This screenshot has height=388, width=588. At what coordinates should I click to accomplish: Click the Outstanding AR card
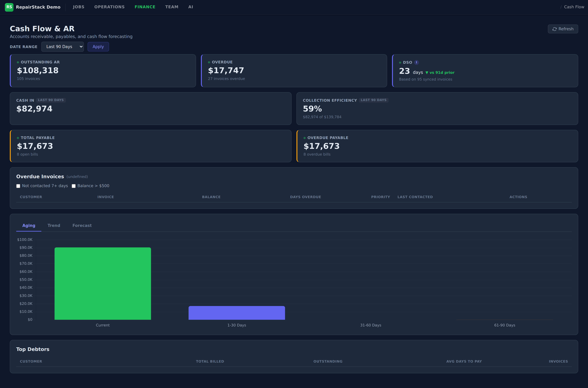coord(103,71)
